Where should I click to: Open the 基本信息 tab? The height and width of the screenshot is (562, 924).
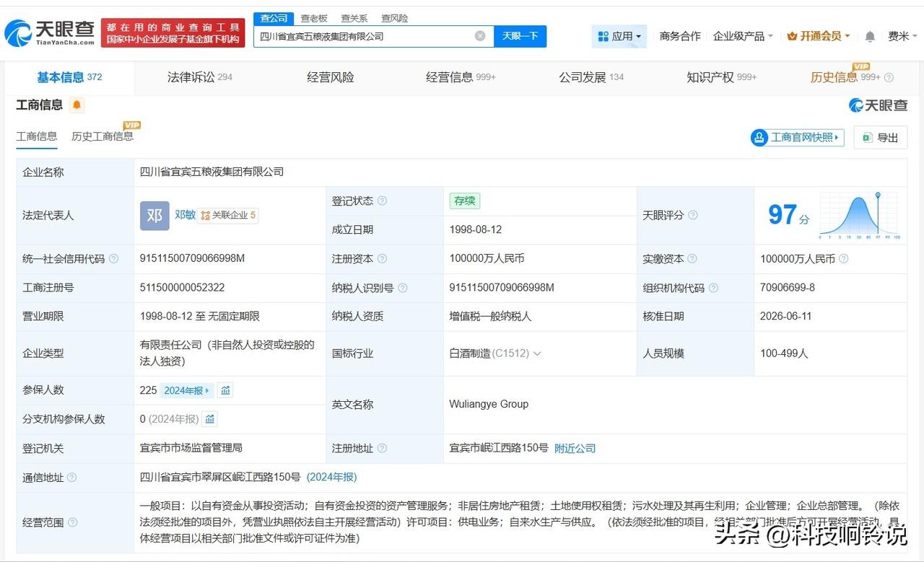pyautogui.click(x=69, y=77)
